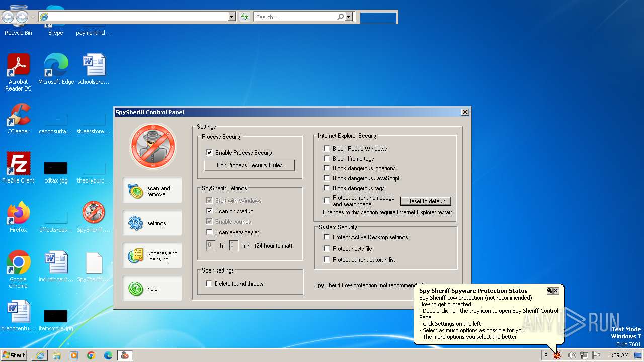Click the search magnifier icon
Viewport: 644px width, 362px height.
[x=341, y=17]
